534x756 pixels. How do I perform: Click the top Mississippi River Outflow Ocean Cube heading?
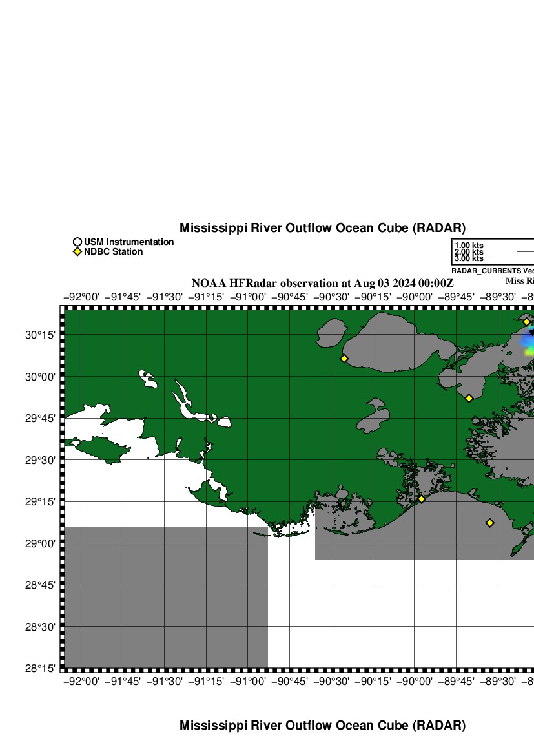(322, 227)
